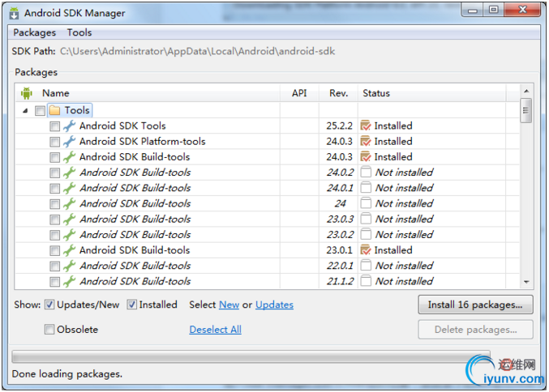Collapse the Tools tree group
This screenshot has height=392, width=549.
coord(24,110)
